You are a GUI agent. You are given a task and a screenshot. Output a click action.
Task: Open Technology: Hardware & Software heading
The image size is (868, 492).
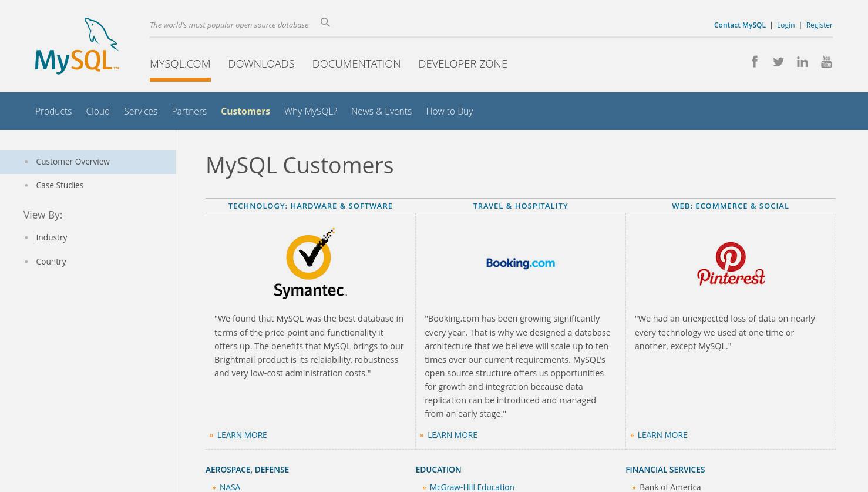[x=310, y=206]
